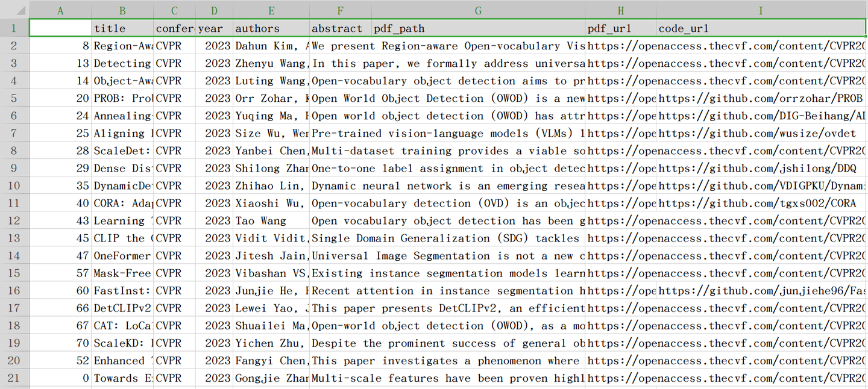Viewport: 868px width, 389px height.
Task: Open the jshilong/DDQ GitHub link
Action: click(x=761, y=168)
